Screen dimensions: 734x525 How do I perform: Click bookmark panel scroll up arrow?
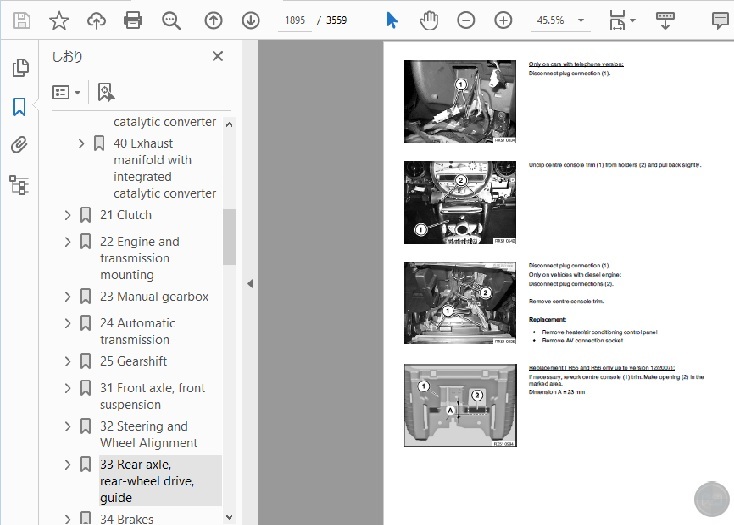coord(229,124)
